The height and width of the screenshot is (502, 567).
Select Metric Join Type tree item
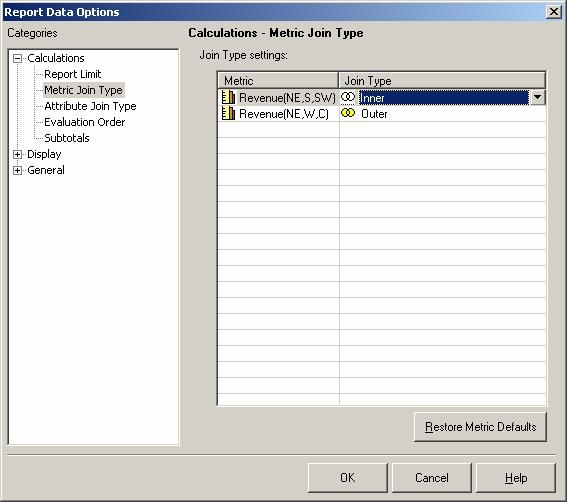tap(84, 90)
